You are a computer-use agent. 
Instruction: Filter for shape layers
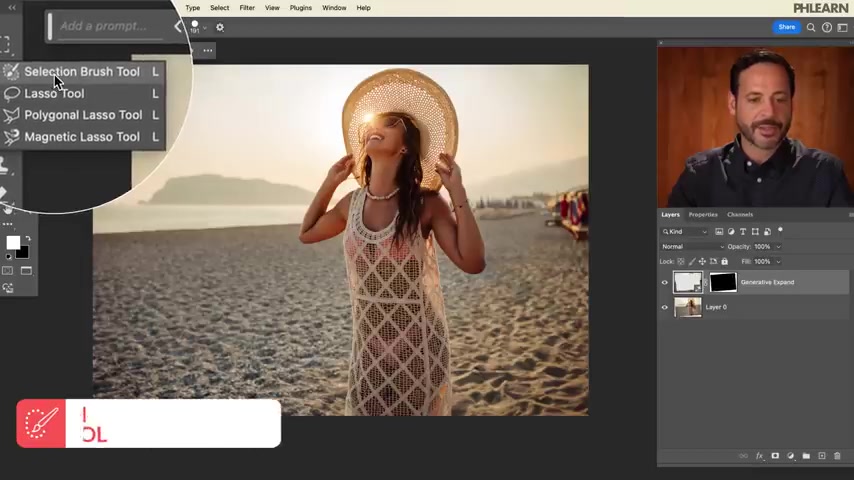[755, 232]
